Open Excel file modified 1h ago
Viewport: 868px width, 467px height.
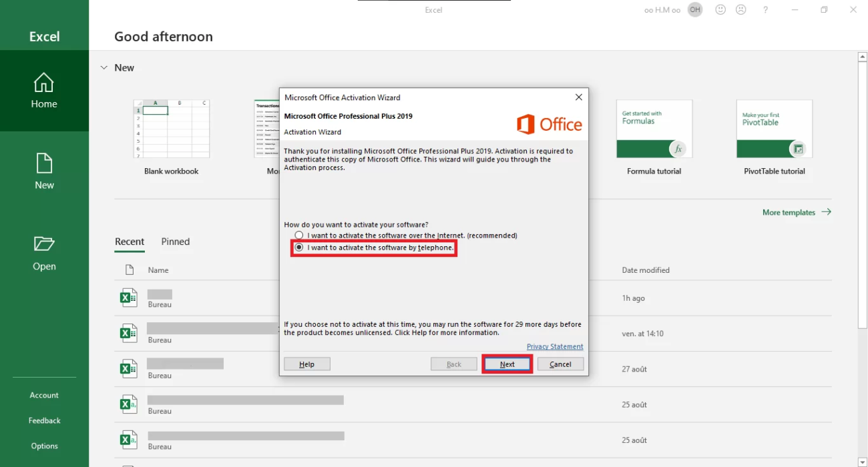129,298
